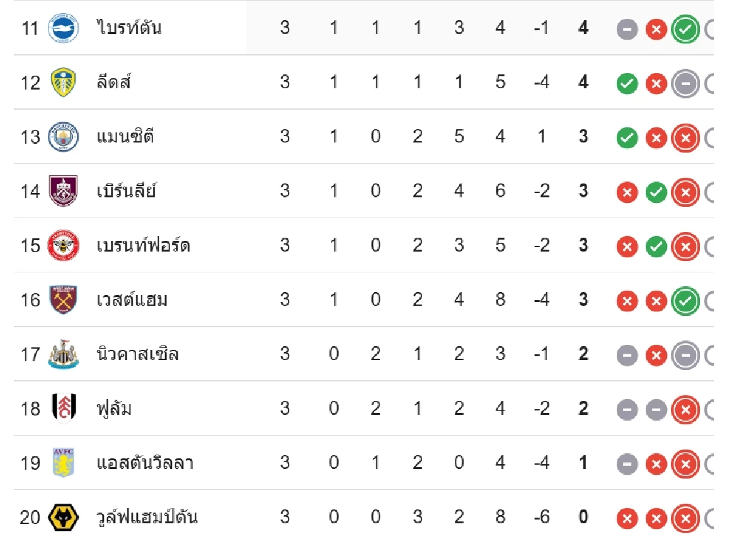Image resolution: width=756 pixels, height=546 pixels.
Task: Open the วูล์ฟแฮมป์ตัน team link
Action: click(147, 517)
